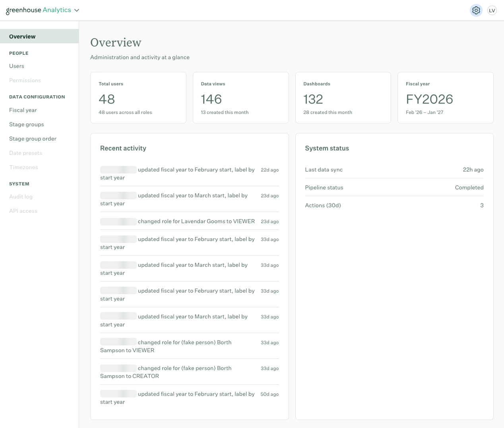This screenshot has width=504, height=428.
Task: Open the settings gear icon
Action: click(476, 10)
